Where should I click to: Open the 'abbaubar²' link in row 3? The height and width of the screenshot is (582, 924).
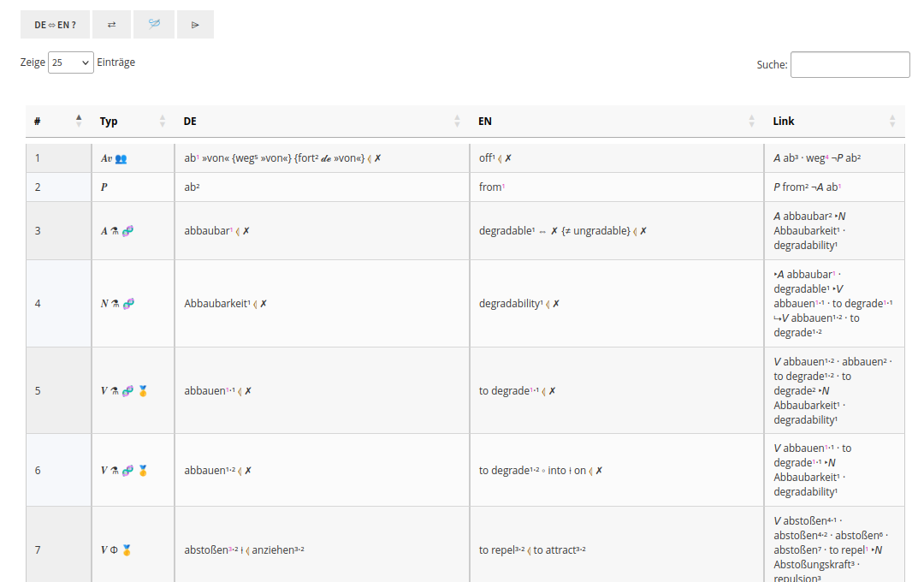click(x=806, y=217)
